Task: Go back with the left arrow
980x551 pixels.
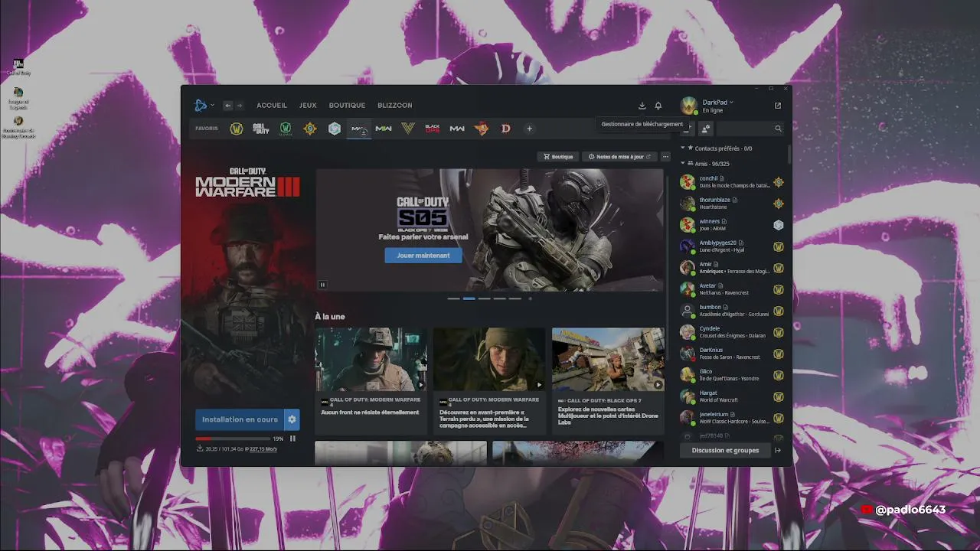Action: click(x=227, y=106)
